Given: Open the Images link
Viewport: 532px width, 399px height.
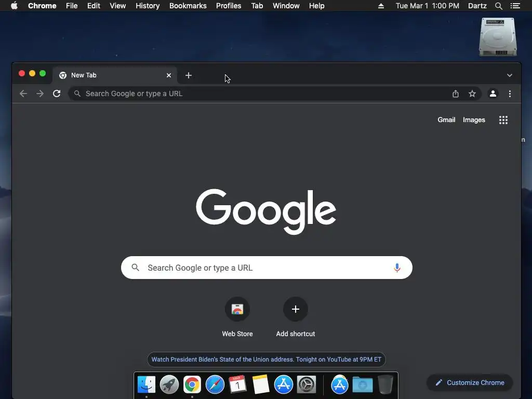Looking at the screenshot, I should [474, 120].
